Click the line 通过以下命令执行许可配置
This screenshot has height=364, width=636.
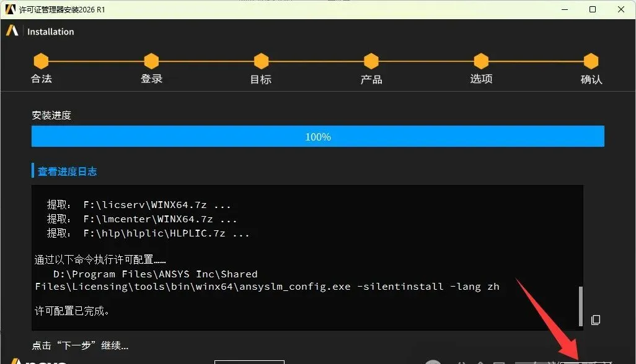coord(100,259)
